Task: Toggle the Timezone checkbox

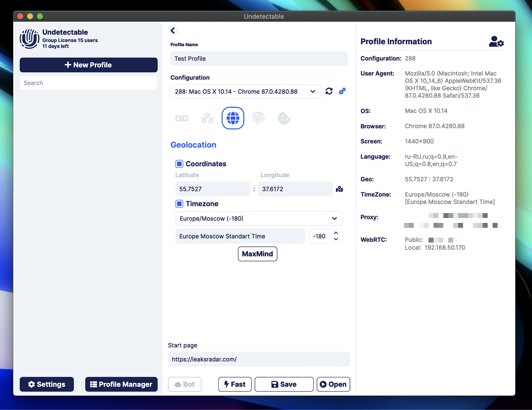Action: tap(179, 204)
